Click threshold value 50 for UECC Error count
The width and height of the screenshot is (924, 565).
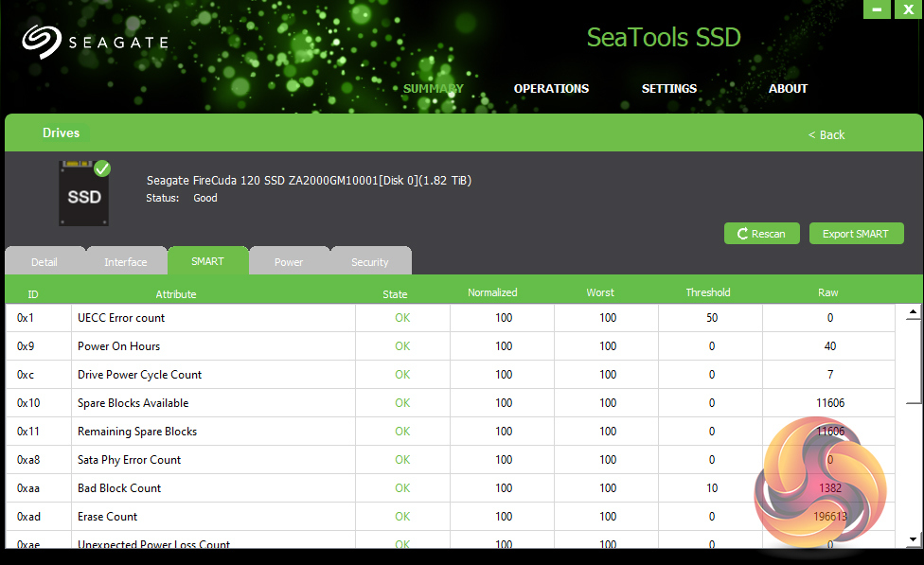click(712, 318)
